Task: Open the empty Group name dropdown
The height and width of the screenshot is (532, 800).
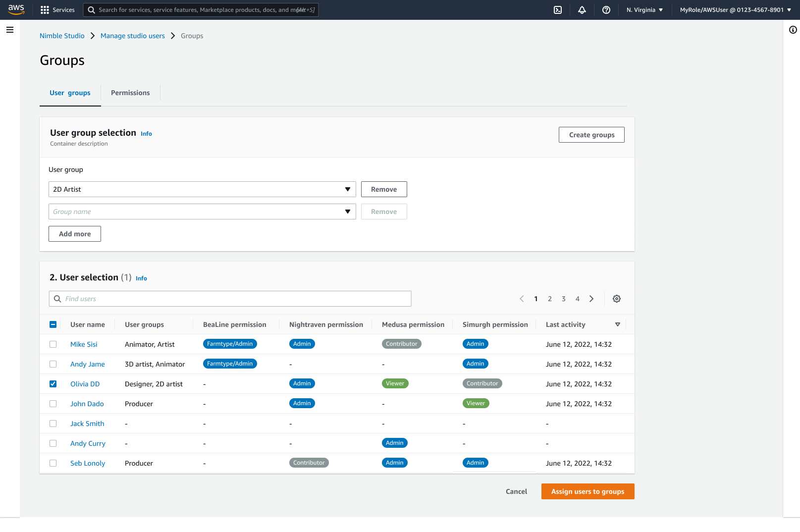Action: coord(202,212)
